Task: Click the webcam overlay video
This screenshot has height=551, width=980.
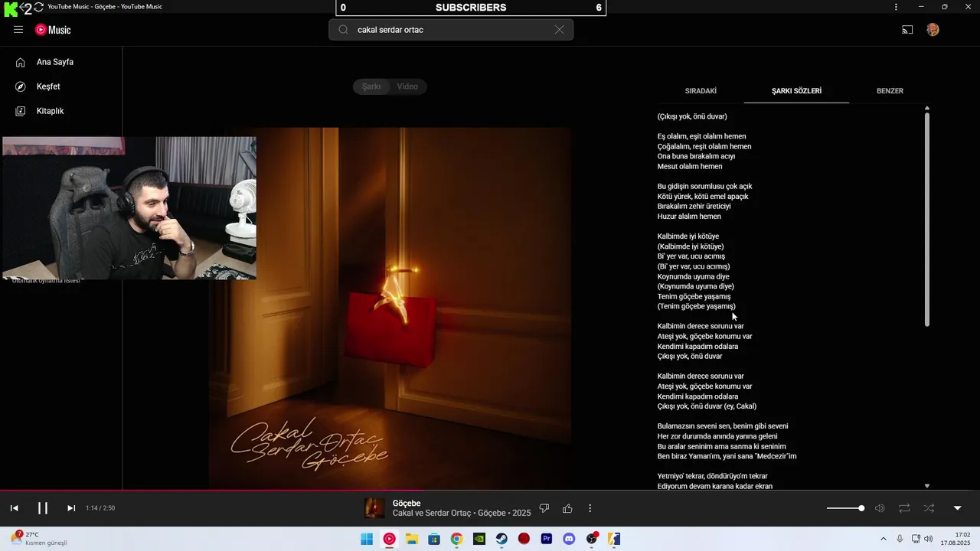Action: [x=129, y=208]
